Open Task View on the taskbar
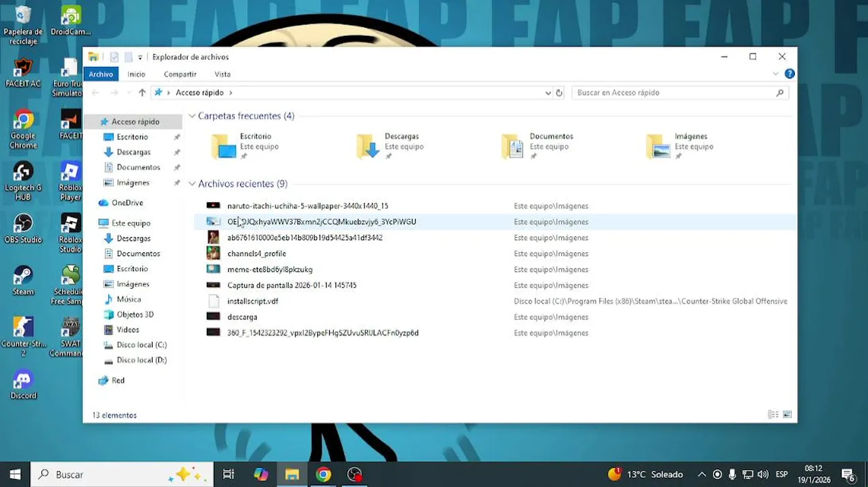This screenshot has width=868, height=487. coord(228,474)
